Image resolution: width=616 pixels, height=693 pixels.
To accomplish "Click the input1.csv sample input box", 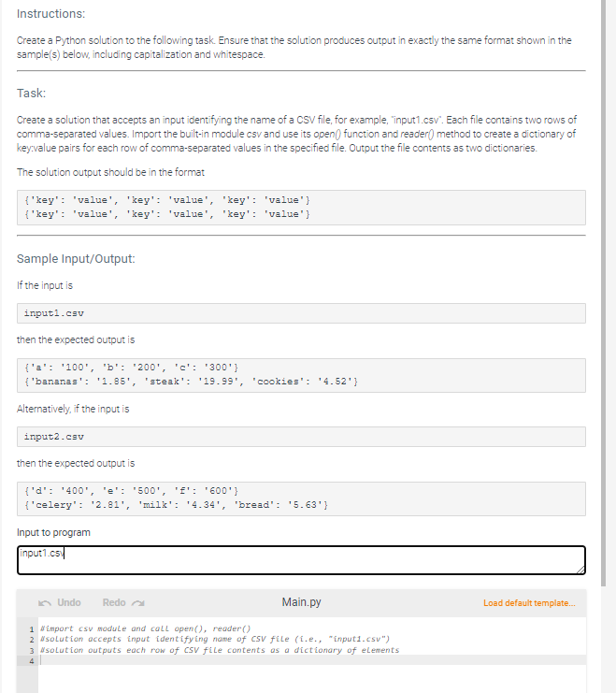I will point(301,313).
